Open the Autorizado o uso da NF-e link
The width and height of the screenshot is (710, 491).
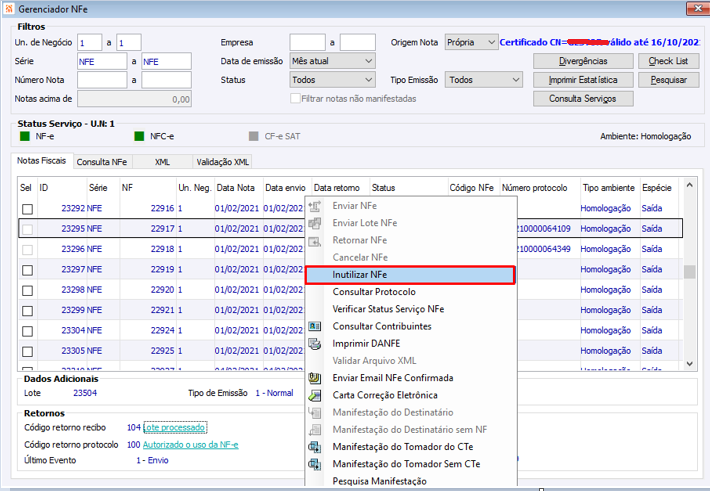[192, 444]
